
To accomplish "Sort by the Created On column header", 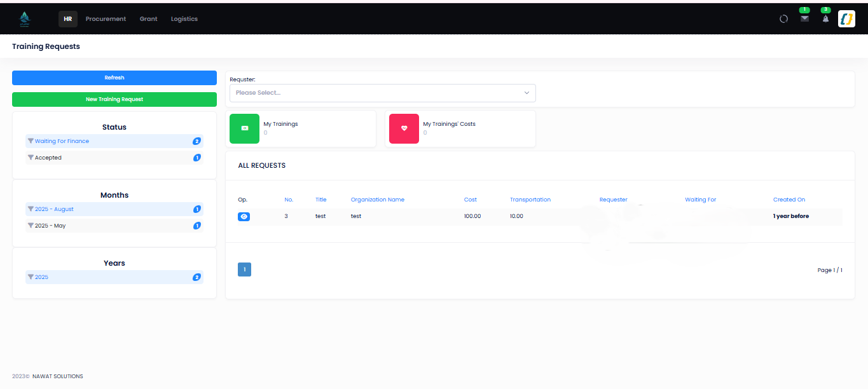I will (x=789, y=200).
